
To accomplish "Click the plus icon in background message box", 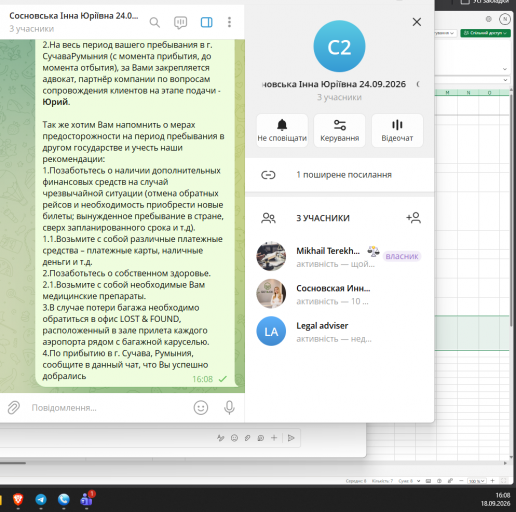I will [x=274, y=438].
